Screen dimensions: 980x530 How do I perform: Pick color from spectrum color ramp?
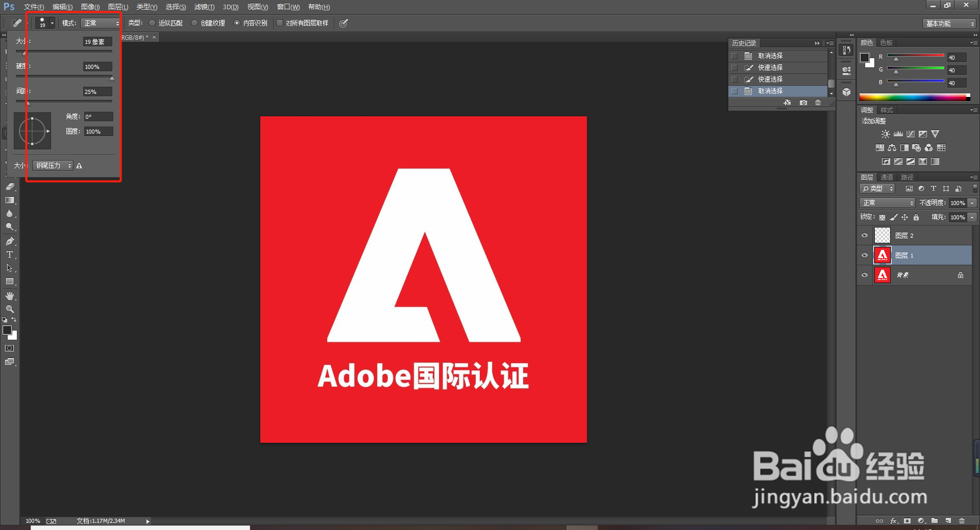(x=915, y=97)
